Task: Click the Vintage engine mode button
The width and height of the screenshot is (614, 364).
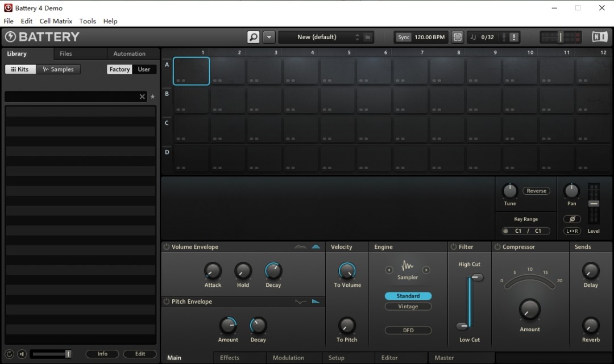Action: (x=408, y=307)
